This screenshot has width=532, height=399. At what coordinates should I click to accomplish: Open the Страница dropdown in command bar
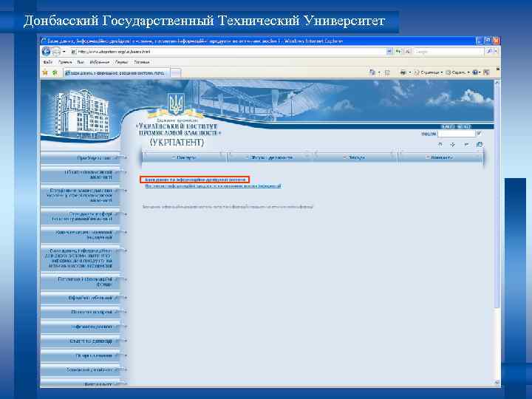click(x=429, y=72)
